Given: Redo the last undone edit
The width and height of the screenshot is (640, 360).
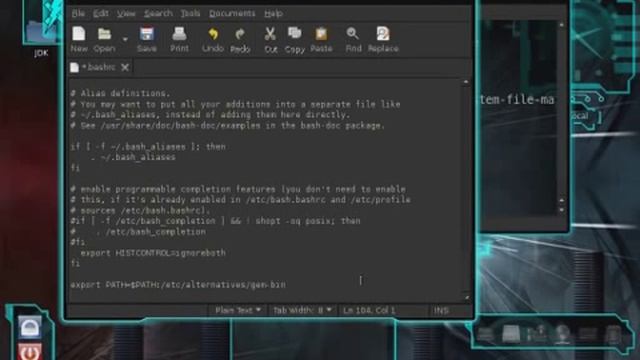Looking at the screenshot, I should pos(240,39).
